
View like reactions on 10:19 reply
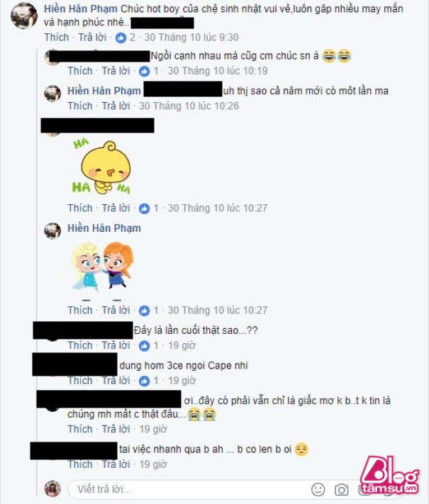pos(145,71)
